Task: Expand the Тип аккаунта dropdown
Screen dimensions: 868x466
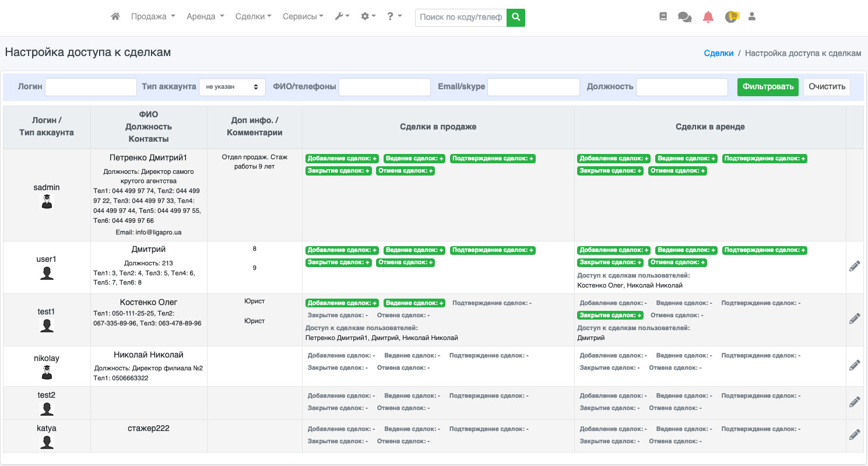Action: point(232,87)
